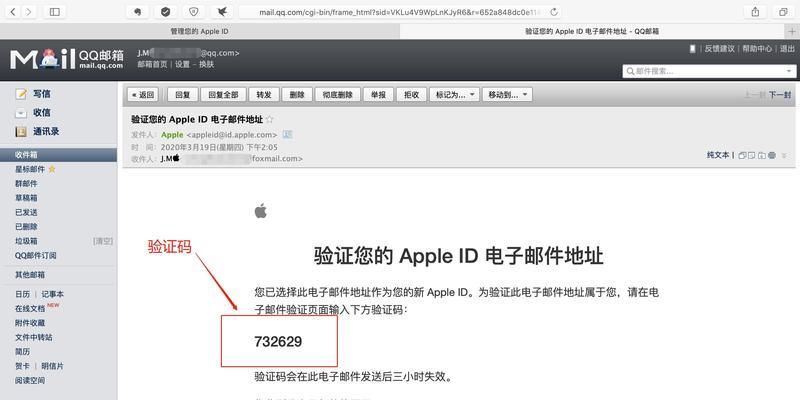Add a new tab with plus button

coord(793,31)
